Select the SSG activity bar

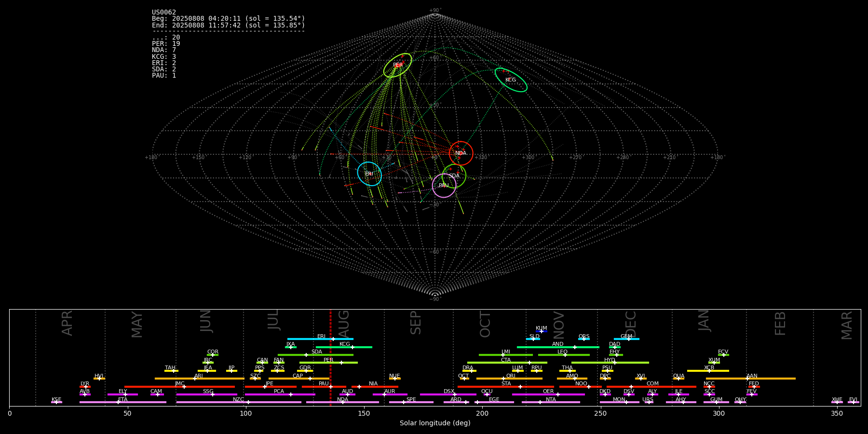pos(206,394)
